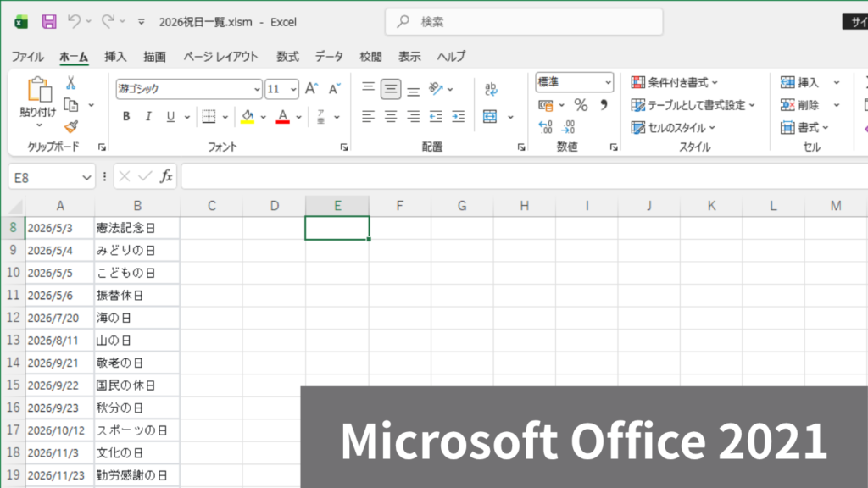The image size is (868, 488).
Task: Toggle underline formatting
Action: pyautogui.click(x=170, y=116)
